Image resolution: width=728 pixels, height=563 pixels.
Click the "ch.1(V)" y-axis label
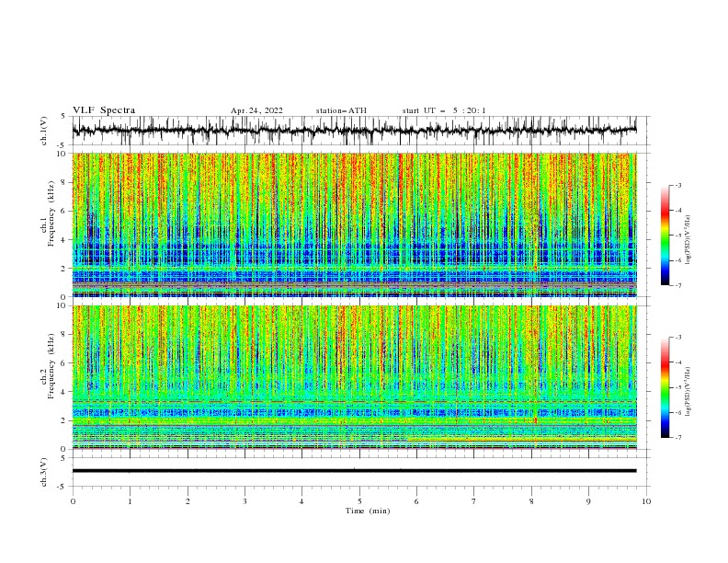point(44,131)
